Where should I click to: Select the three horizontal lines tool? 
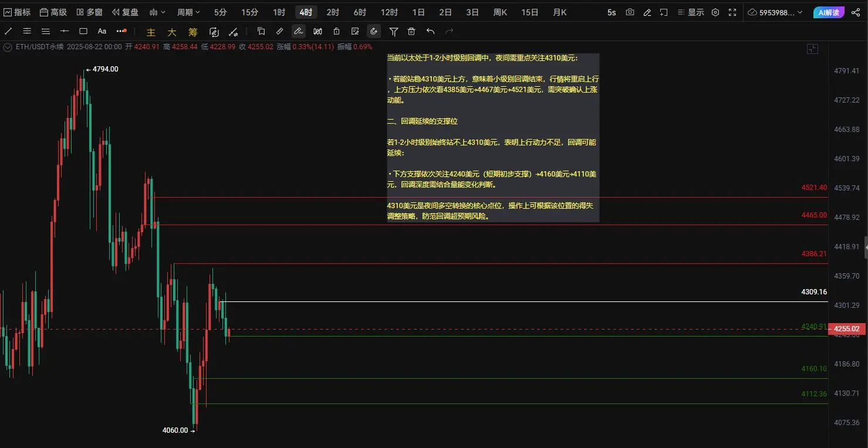point(46,31)
